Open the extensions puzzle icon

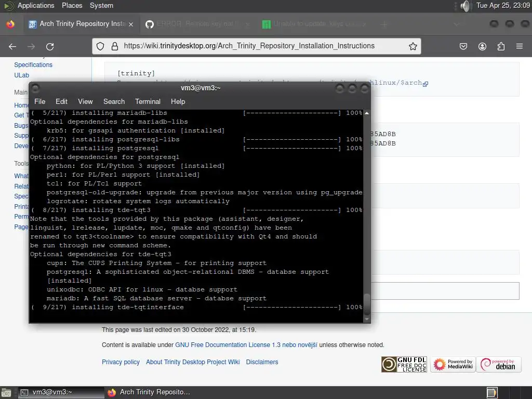pyautogui.click(x=501, y=46)
